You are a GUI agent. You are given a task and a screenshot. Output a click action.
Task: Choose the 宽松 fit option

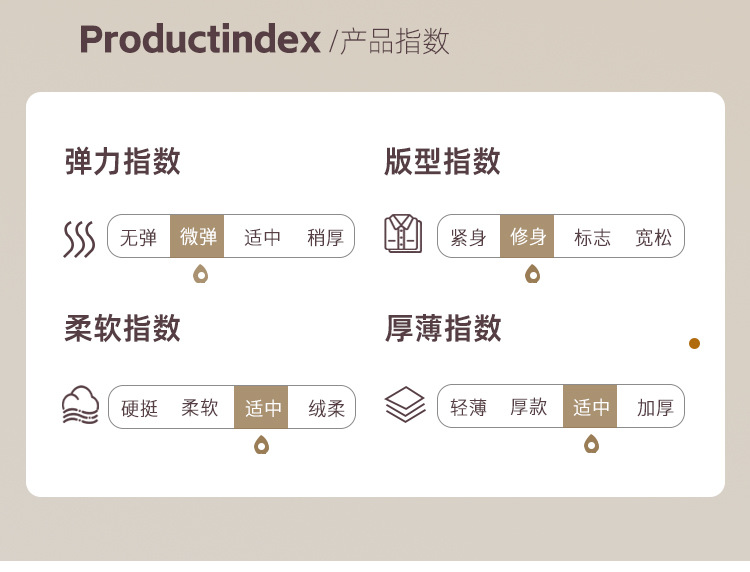(x=653, y=237)
